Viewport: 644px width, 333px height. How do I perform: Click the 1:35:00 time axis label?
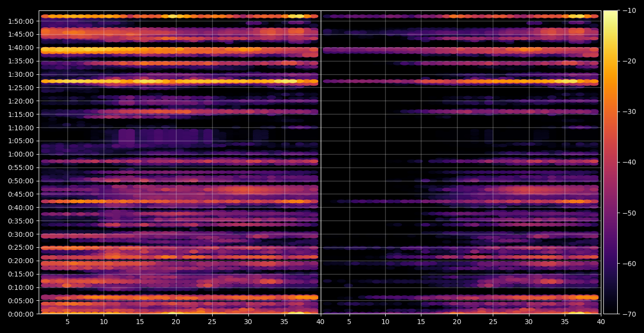pyautogui.click(x=20, y=61)
